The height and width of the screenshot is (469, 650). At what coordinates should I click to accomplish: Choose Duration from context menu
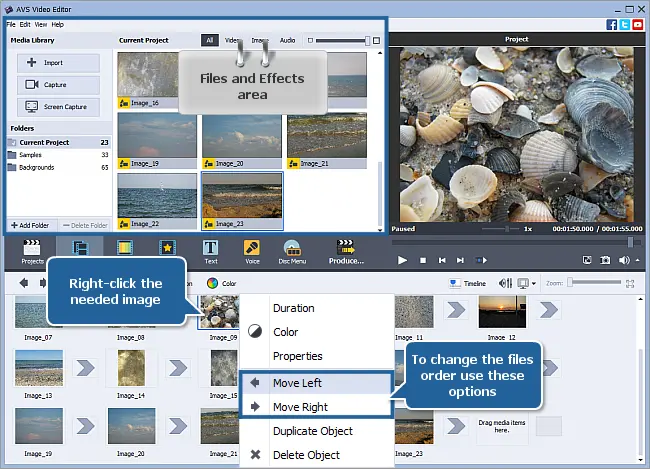click(317, 308)
